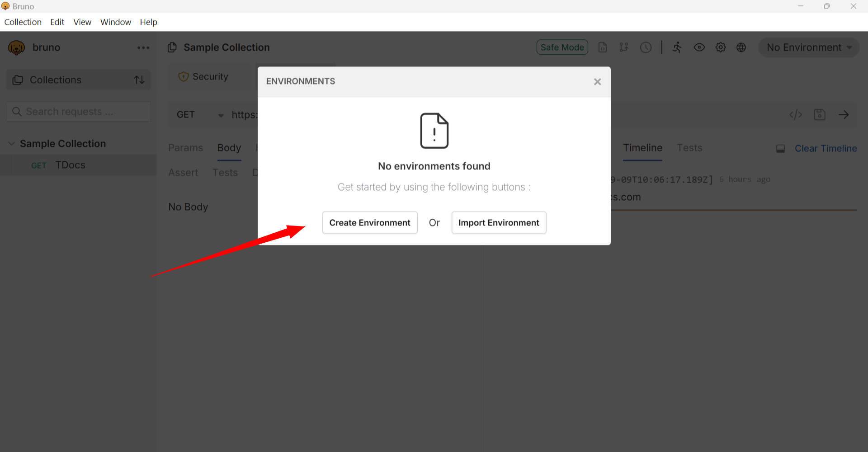Open collection settings gear icon
The width and height of the screenshot is (868, 452).
[x=721, y=47]
